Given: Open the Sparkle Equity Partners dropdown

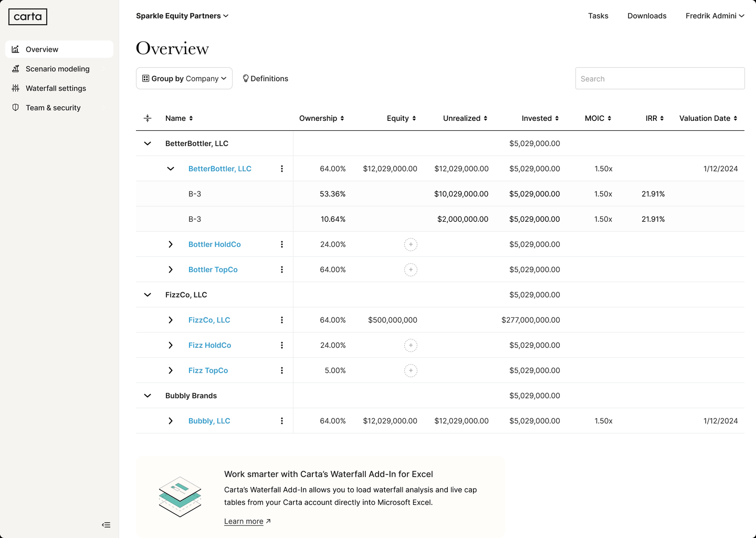Looking at the screenshot, I should click(182, 16).
